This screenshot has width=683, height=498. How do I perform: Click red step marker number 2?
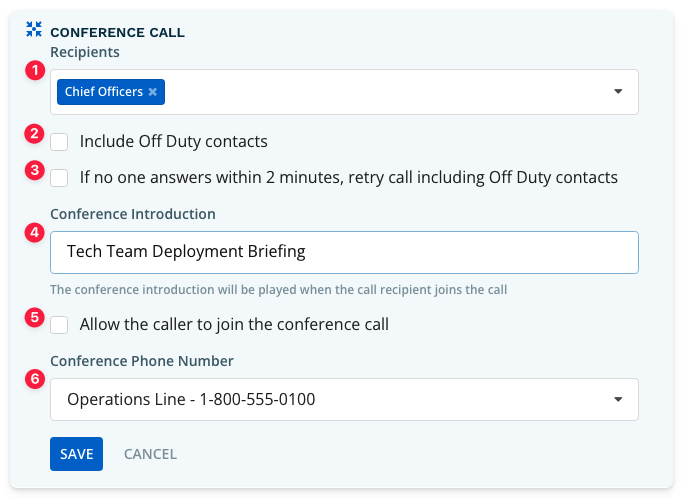(x=34, y=133)
